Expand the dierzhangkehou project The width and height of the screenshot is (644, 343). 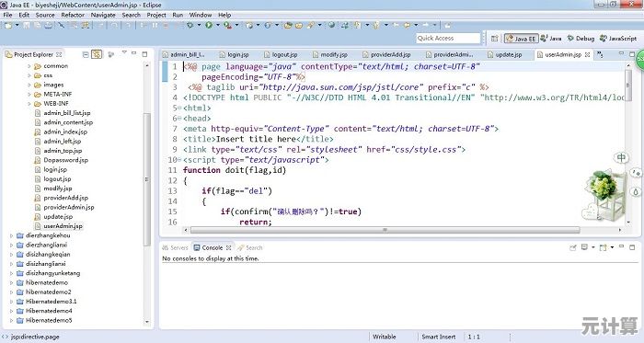point(11,236)
